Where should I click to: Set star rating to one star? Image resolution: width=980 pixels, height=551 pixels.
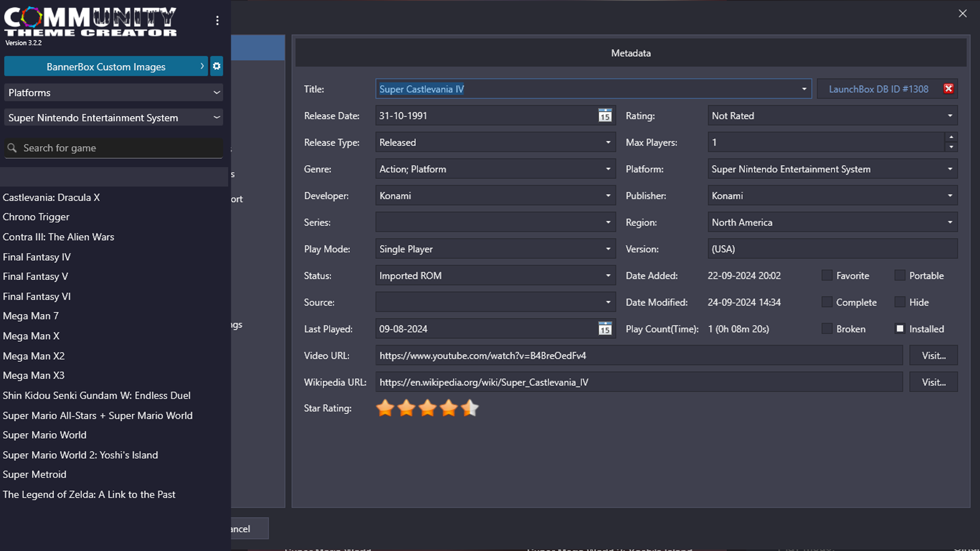385,408
